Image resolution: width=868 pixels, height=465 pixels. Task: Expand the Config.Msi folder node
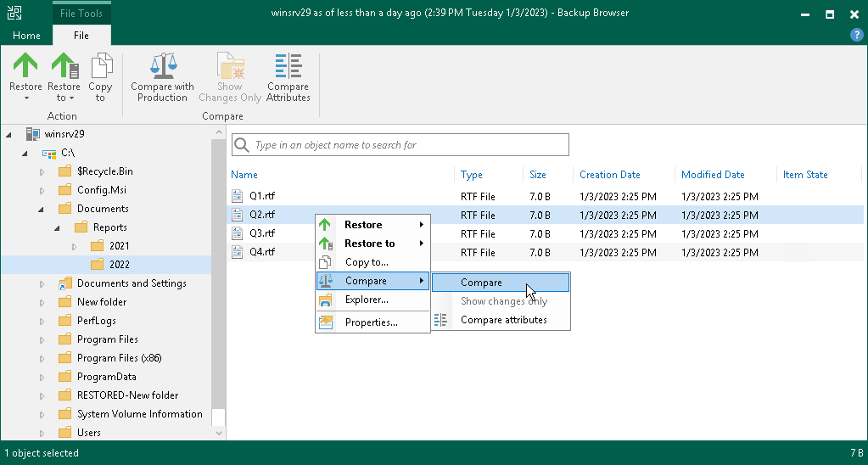(x=42, y=190)
